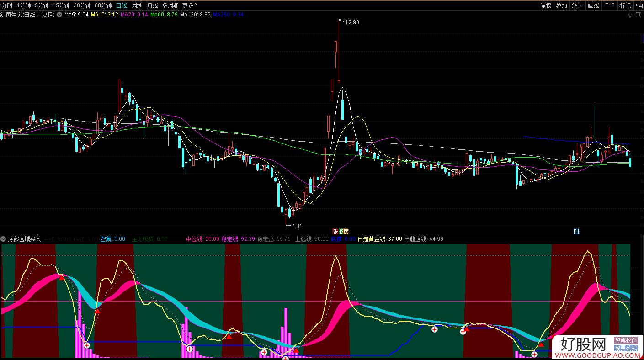Click the 标记 mark button
This screenshot has width=644, height=360.
[x=625, y=5]
